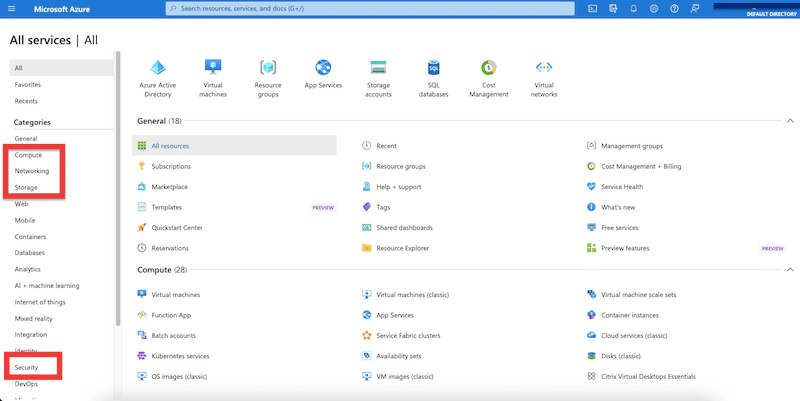Focus the Search resources, services, and docs box
Screen dimensions: 800x401
[370, 9]
